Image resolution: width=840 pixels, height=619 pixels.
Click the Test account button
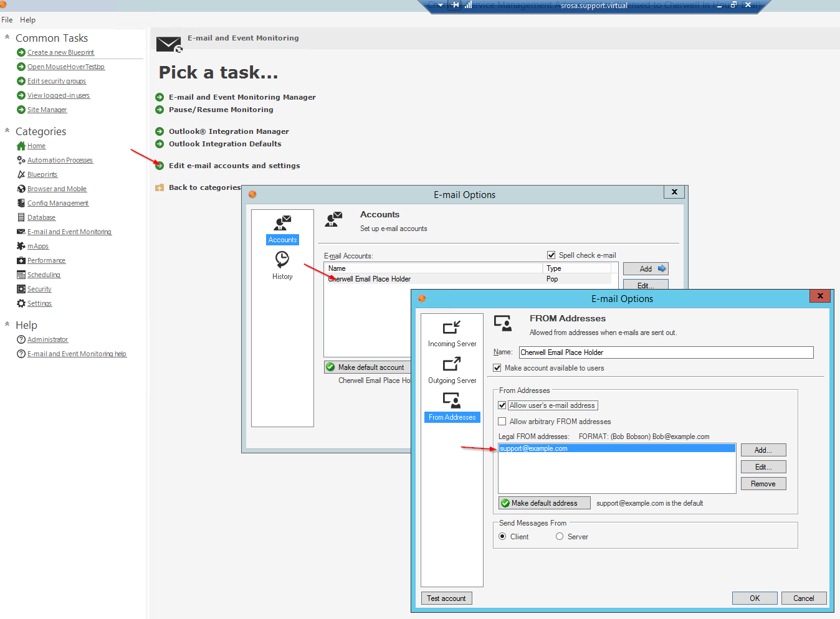click(x=446, y=598)
